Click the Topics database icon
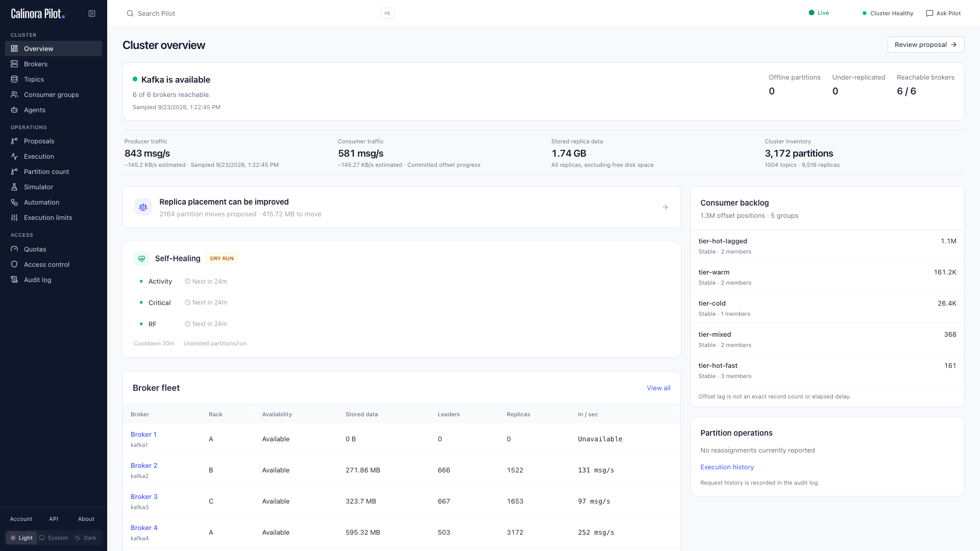 [x=14, y=79]
